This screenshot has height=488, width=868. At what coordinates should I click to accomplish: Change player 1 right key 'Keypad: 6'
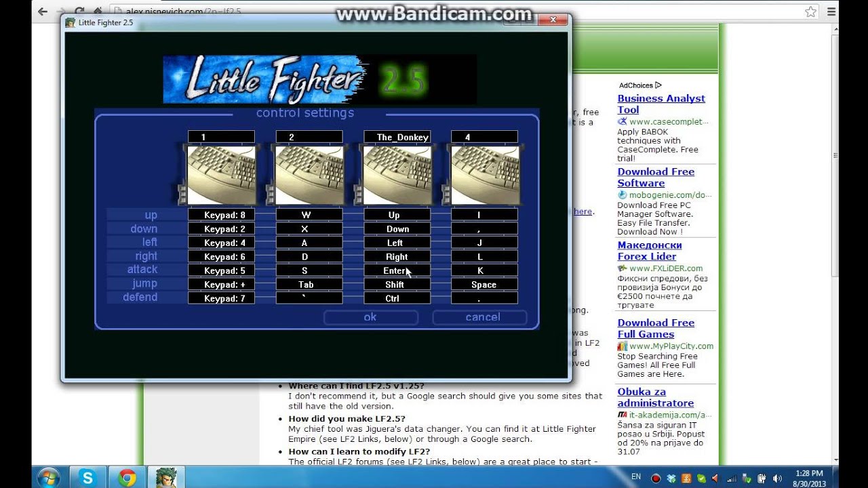pos(221,257)
